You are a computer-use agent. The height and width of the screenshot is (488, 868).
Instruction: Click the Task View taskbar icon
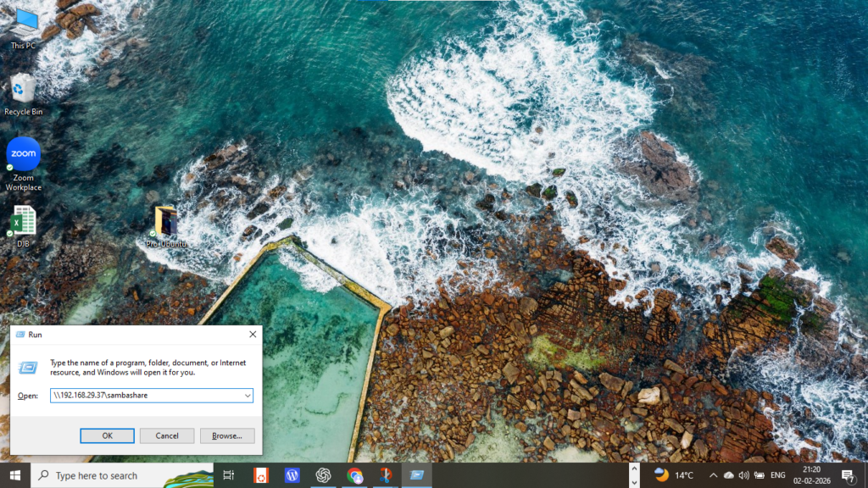(229, 475)
